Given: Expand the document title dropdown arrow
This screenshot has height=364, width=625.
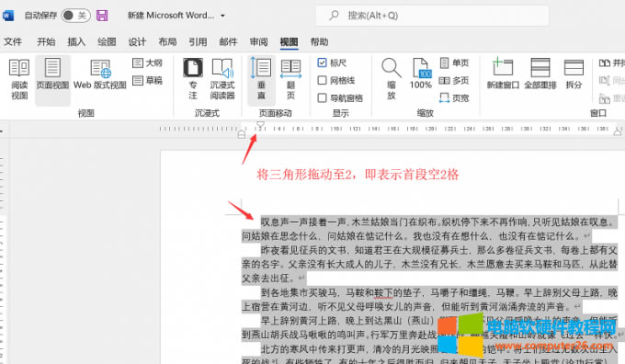Looking at the screenshot, I should tap(222, 16).
